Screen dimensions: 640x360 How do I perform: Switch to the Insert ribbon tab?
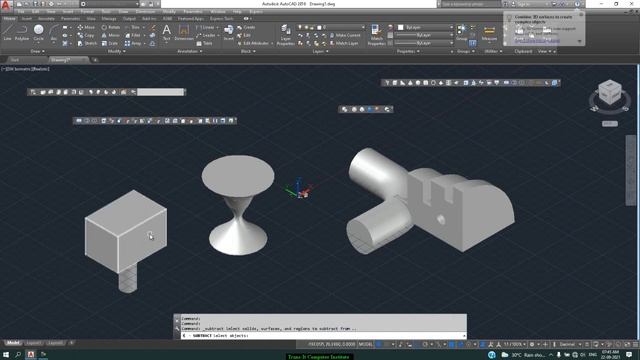27,19
